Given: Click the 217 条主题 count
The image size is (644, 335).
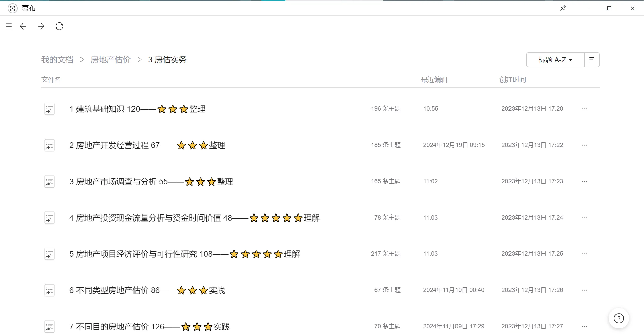Looking at the screenshot, I should click(x=386, y=254).
